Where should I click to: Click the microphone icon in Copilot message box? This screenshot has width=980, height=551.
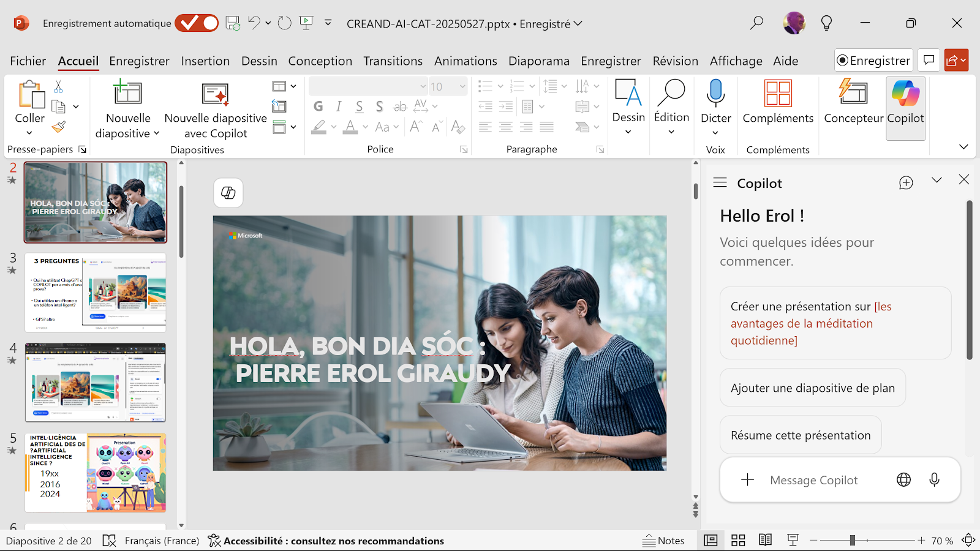(x=934, y=480)
